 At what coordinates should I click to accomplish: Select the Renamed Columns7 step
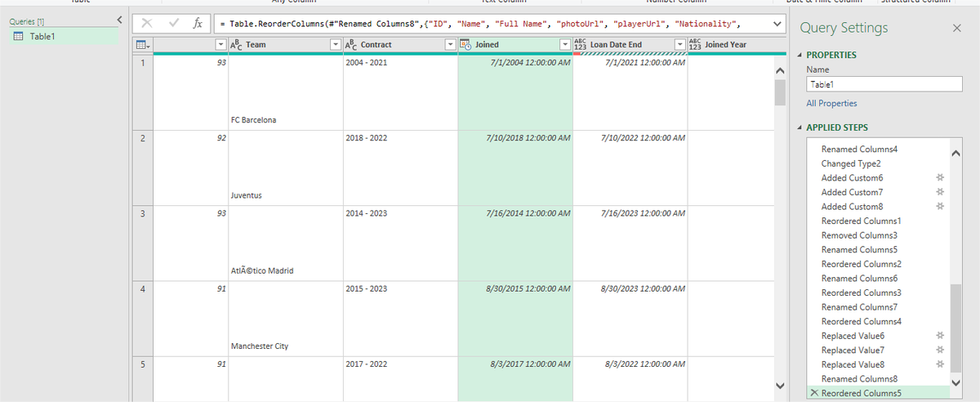[x=859, y=307]
